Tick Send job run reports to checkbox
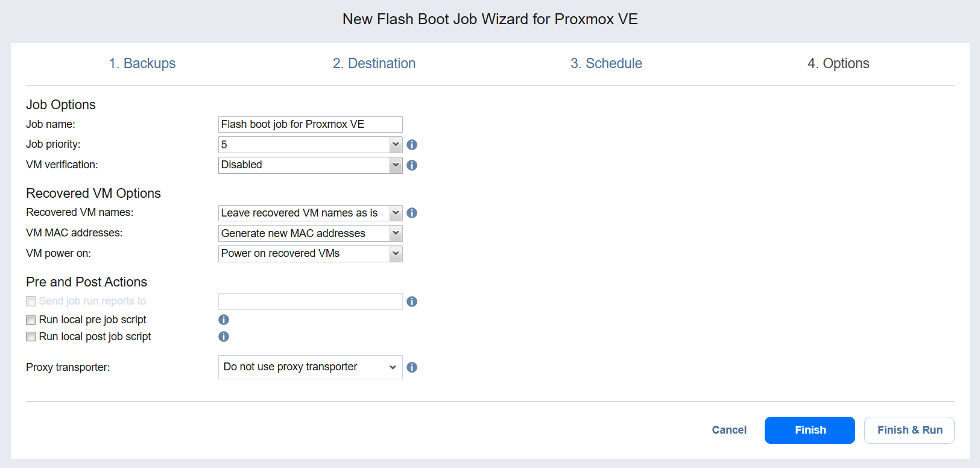This screenshot has width=980, height=468. [31, 302]
